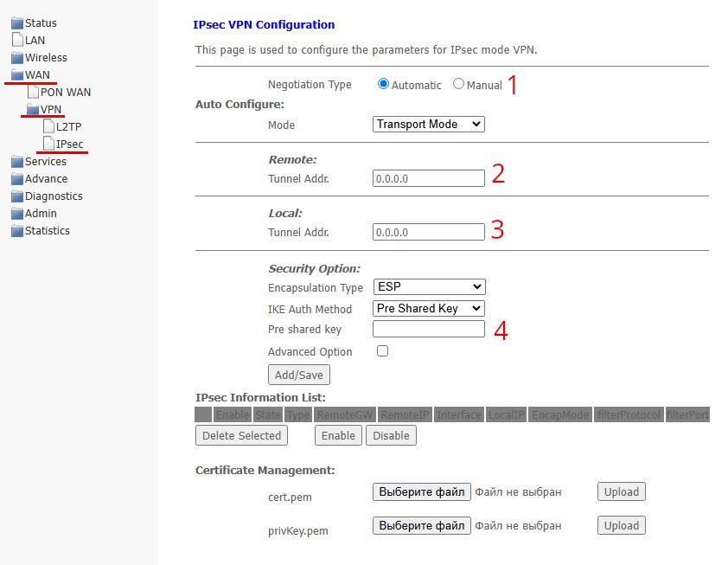
Task: Click the Delete Selected button
Action: [241, 435]
